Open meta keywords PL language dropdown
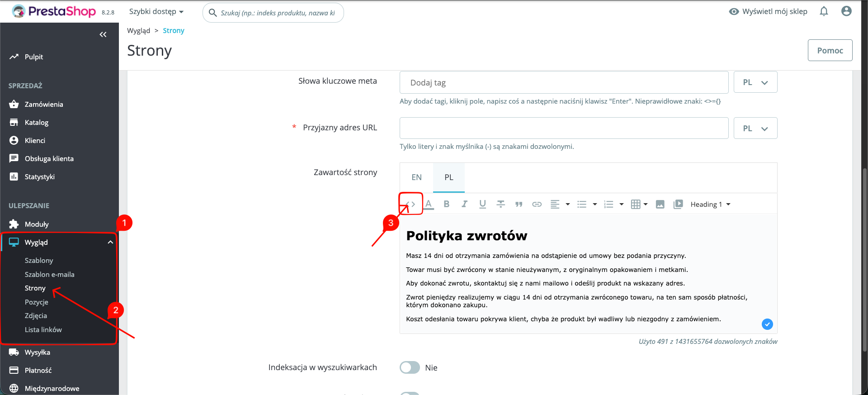This screenshot has height=395, width=868. [x=755, y=82]
